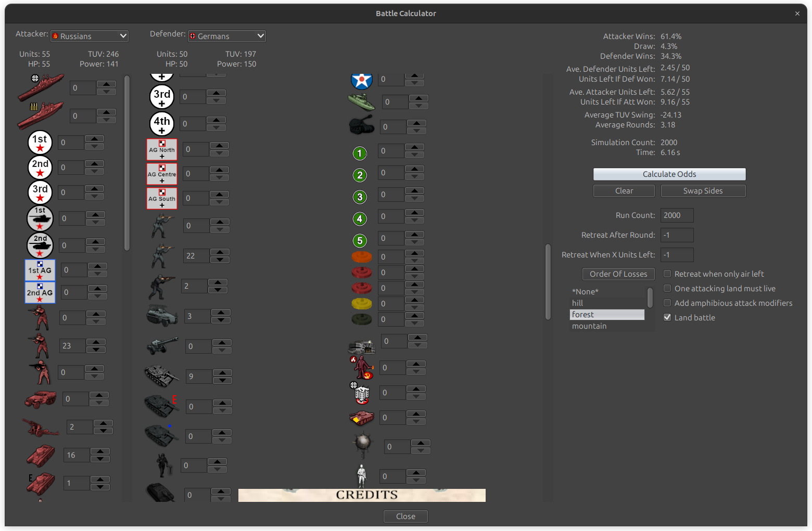Open the Attacker nation dropdown

pyautogui.click(x=89, y=36)
